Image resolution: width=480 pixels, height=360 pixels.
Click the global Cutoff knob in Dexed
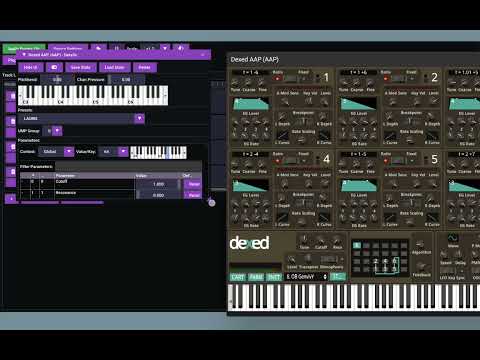[321, 240]
